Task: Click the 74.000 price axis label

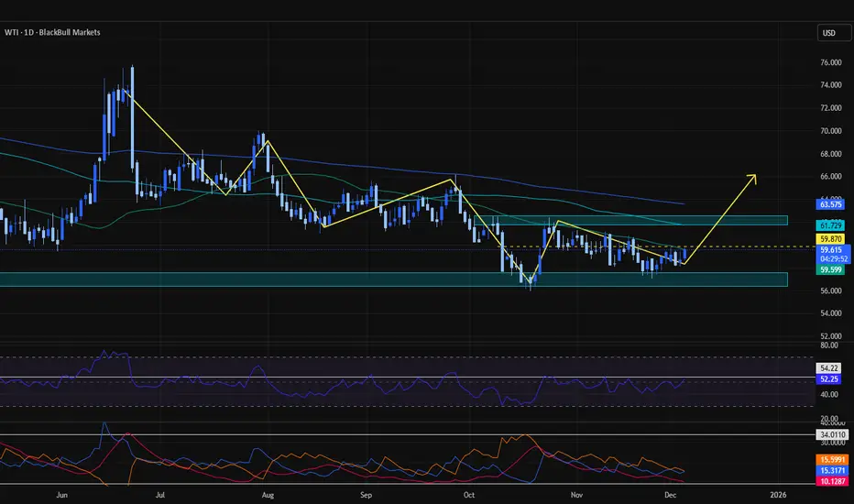Action: coord(830,85)
